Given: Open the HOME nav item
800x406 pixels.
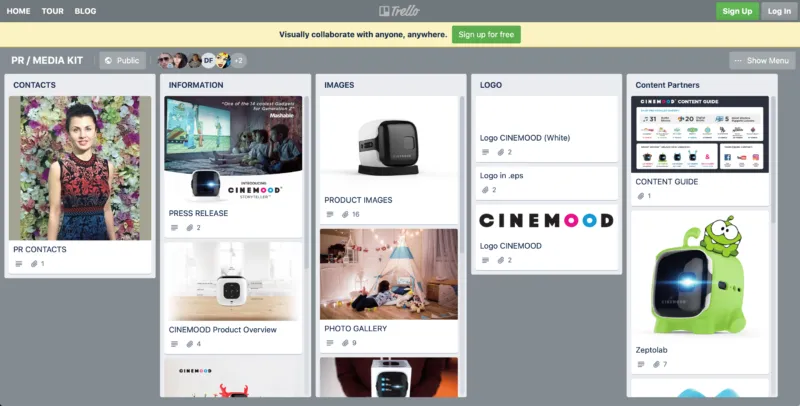Looking at the screenshot, I should click(x=18, y=11).
